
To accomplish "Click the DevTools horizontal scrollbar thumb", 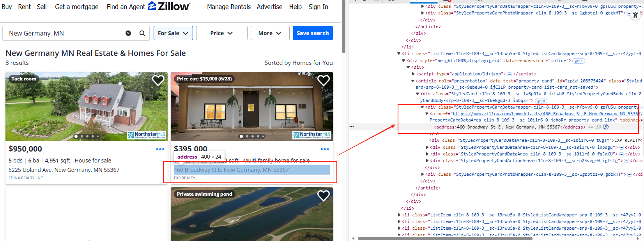I will pos(445,238).
